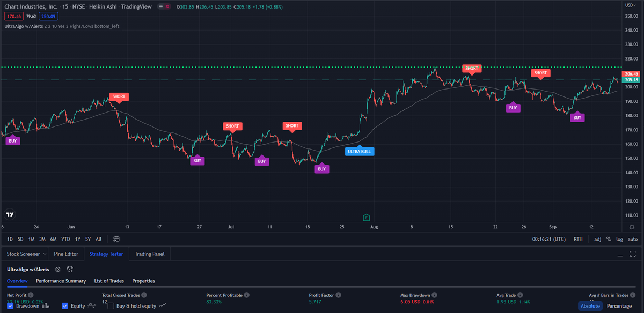644x313 pixels.
Task: Open timezone menu at 00:16:21 (UTC)
Action: (548, 239)
